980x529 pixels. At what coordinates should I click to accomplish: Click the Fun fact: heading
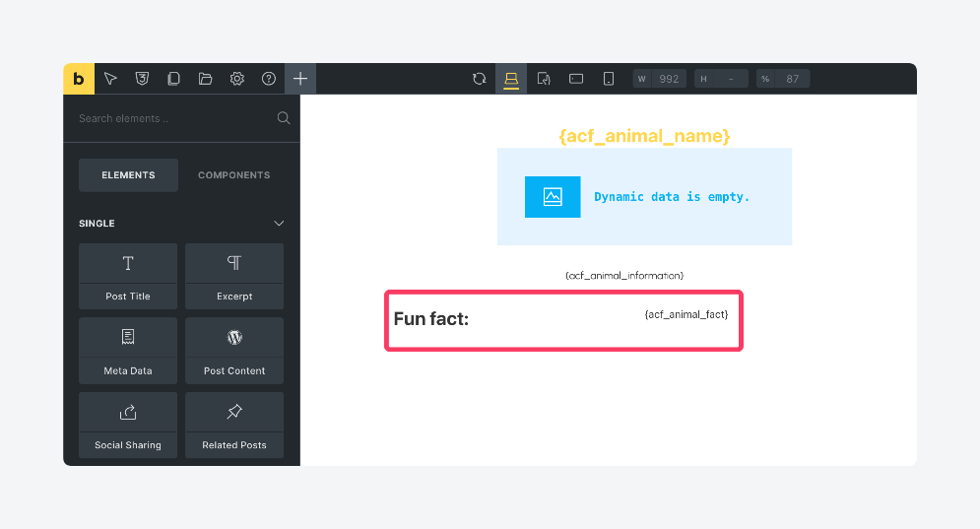pyautogui.click(x=430, y=319)
